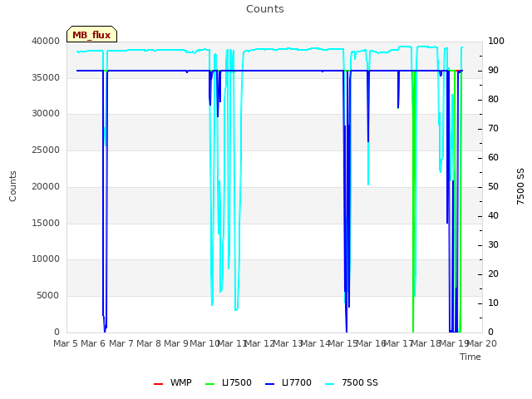Image resolution: width=532 pixels, height=399 pixels.
Task: Click the Mar 13 date tick label
Action: coord(288,343)
